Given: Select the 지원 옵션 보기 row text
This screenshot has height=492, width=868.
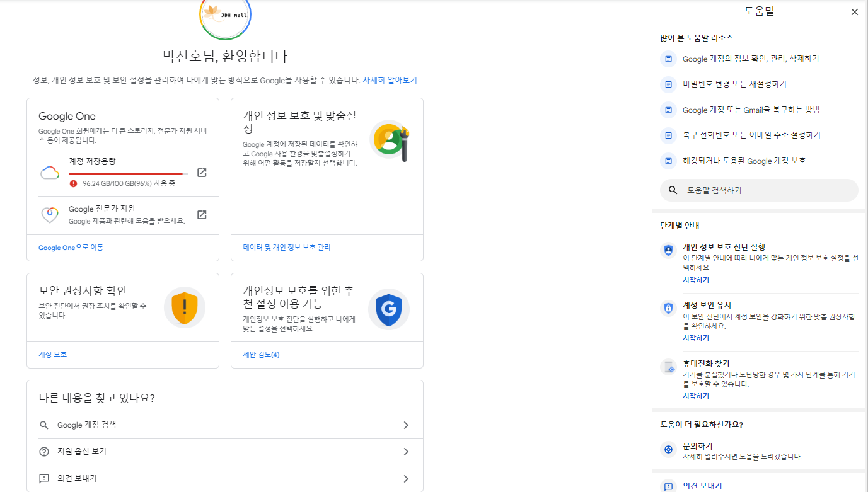Looking at the screenshot, I should pos(82,452).
